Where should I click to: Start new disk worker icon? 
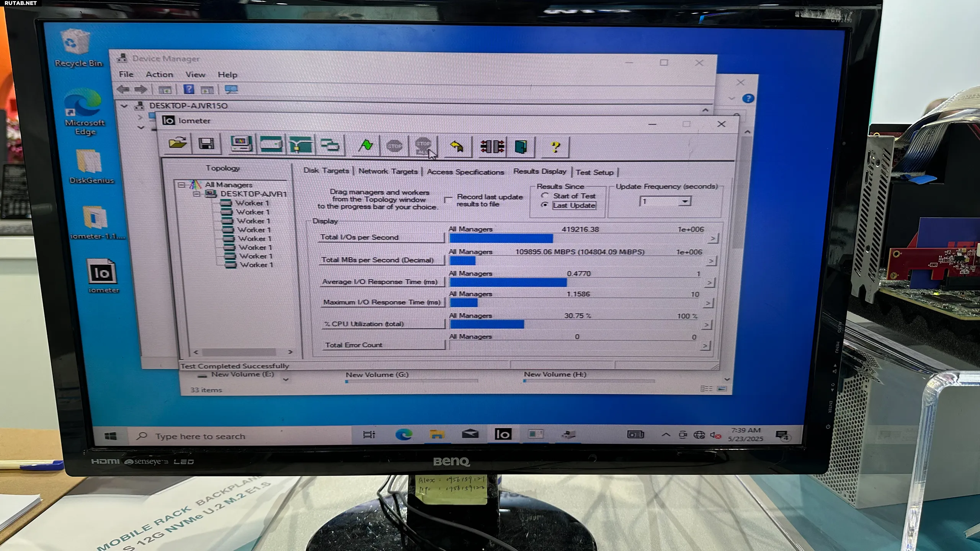(271, 145)
